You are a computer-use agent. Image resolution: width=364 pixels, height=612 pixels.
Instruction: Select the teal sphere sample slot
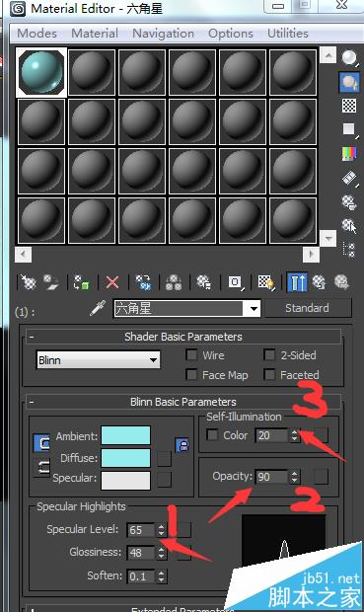point(41,72)
